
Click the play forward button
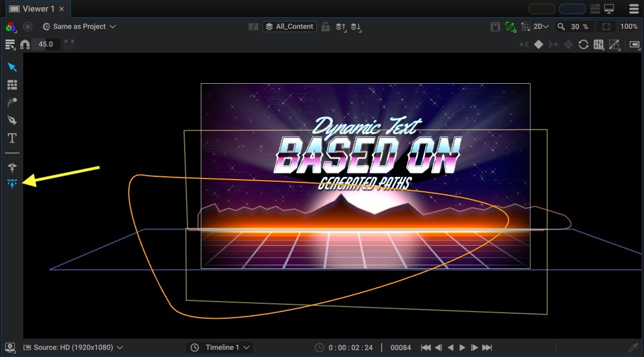(x=463, y=348)
